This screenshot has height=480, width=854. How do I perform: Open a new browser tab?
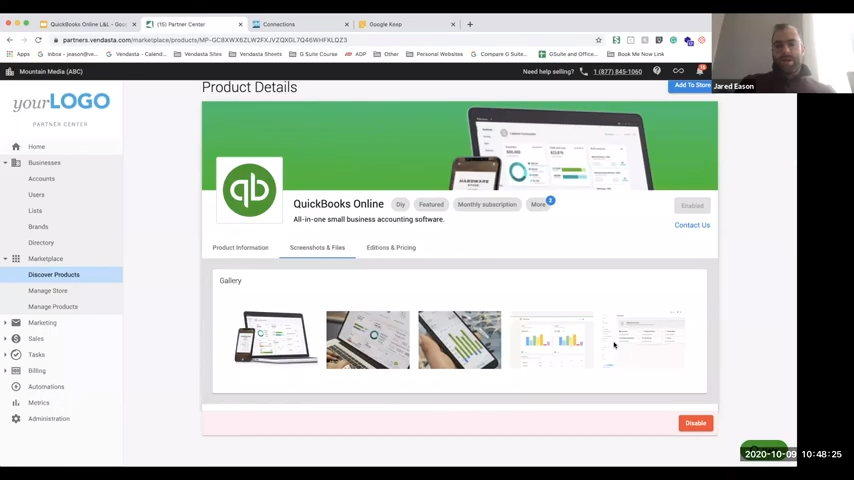470,25
